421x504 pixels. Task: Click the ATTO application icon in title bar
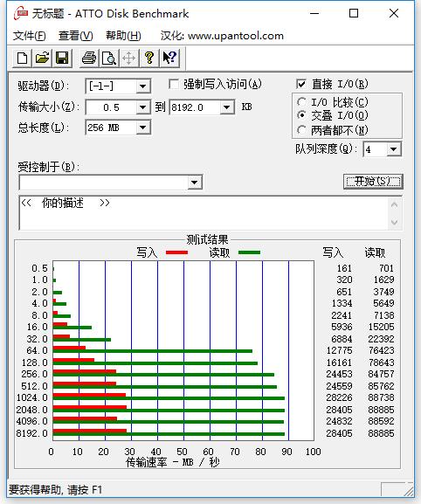21,14
